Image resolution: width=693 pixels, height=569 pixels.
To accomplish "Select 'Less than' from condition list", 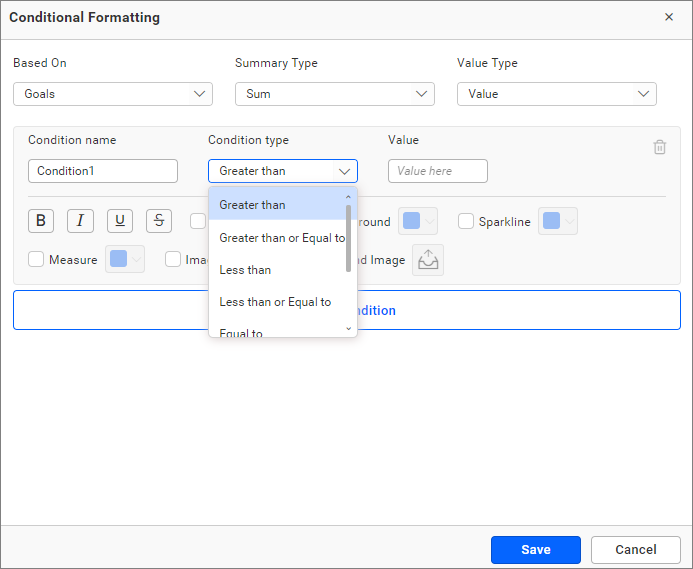I will click(x=246, y=270).
